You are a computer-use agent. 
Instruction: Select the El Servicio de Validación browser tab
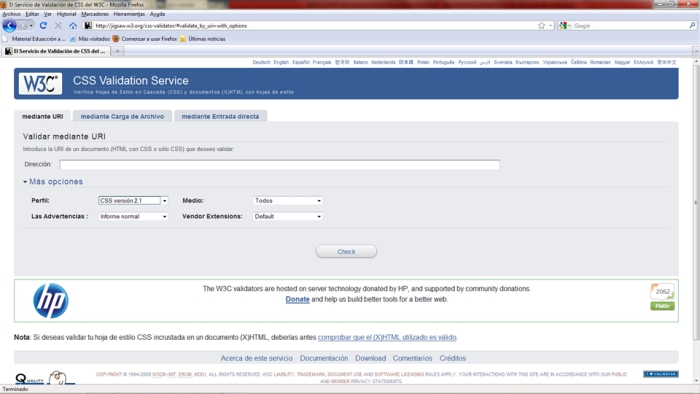click(55, 51)
